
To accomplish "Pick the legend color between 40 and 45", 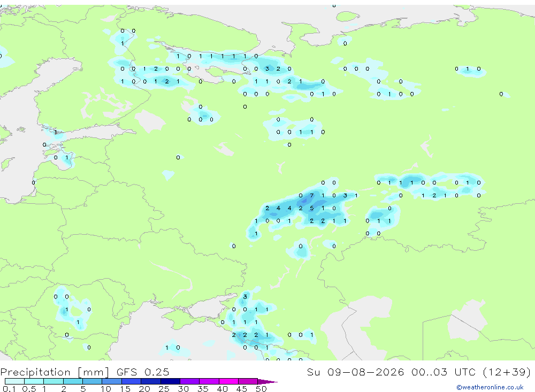I will coord(228,381).
